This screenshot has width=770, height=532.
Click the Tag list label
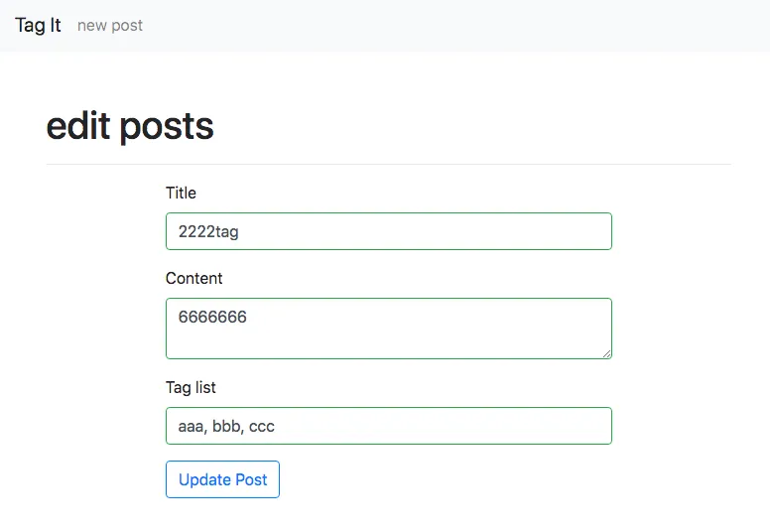191,387
